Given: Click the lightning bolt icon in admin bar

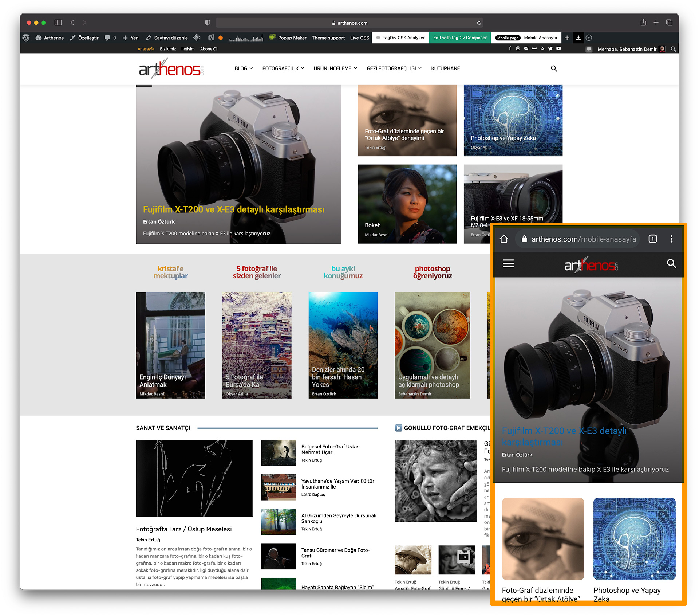Looking at the screenshot, I should click(589, 38).
